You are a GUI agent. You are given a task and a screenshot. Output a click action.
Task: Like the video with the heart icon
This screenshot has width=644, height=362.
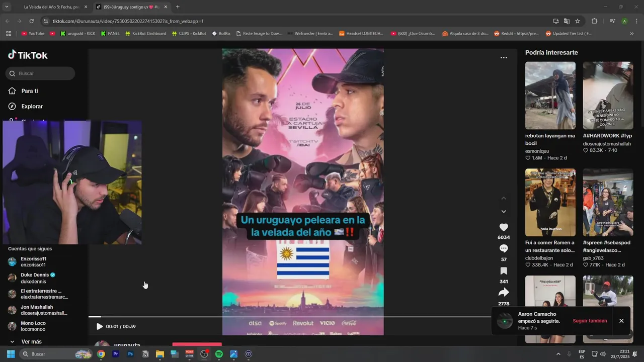(x=504, y=227)
